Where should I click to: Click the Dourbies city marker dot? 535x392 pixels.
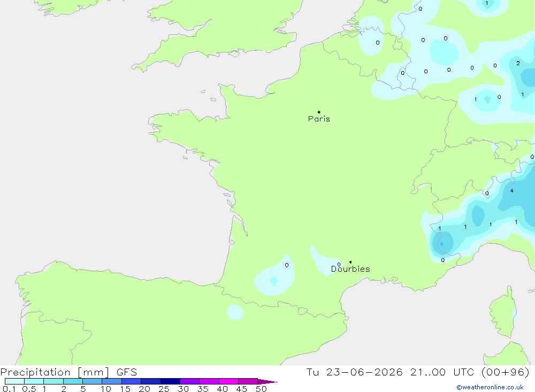coord(350,262)
